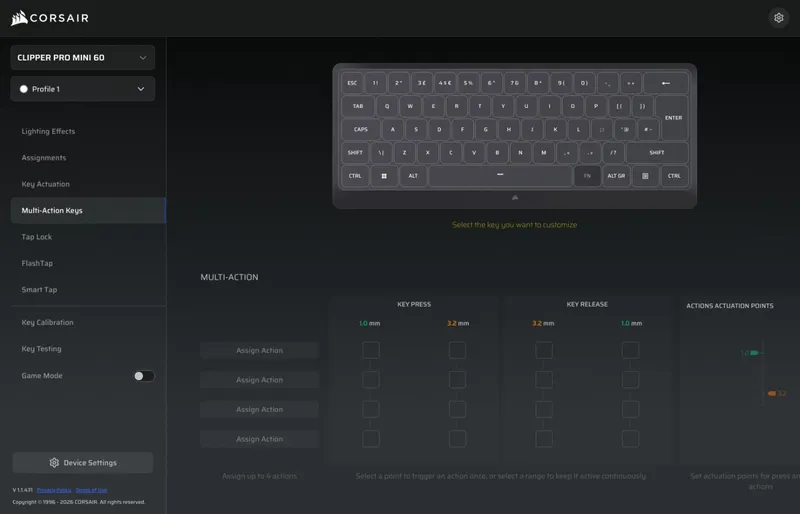The image size is (800, 514).
Task: Select the Q key on keyboard
Action: (x=387, y=106)
